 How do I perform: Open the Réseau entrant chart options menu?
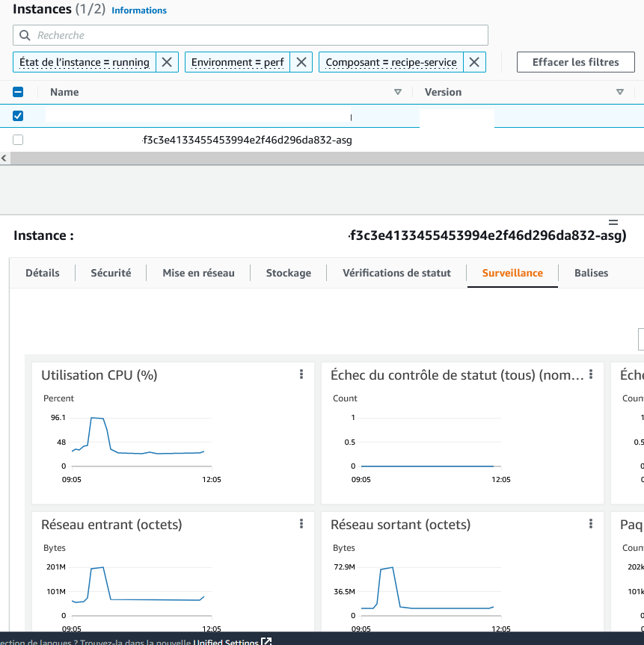point(301,524)
